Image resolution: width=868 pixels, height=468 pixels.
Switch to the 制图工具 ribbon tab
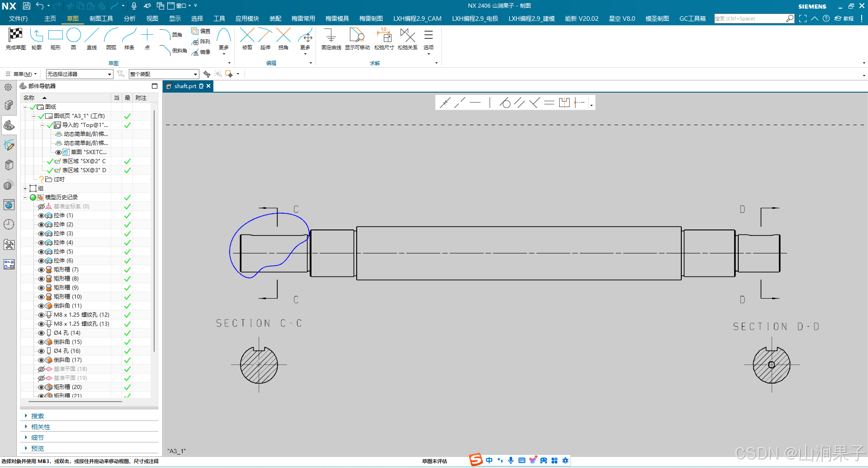click(x=101, y=19)
